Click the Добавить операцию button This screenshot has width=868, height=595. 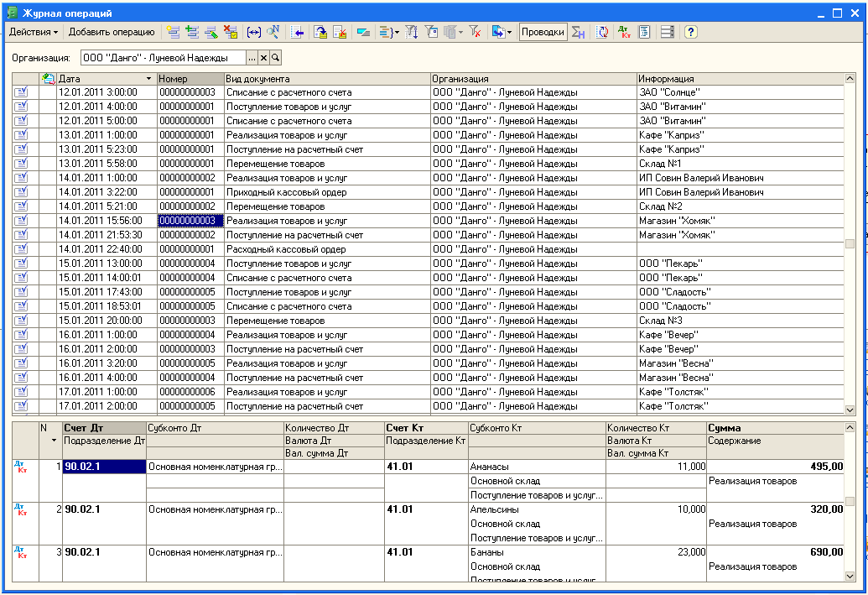click(x=112, y=32)
